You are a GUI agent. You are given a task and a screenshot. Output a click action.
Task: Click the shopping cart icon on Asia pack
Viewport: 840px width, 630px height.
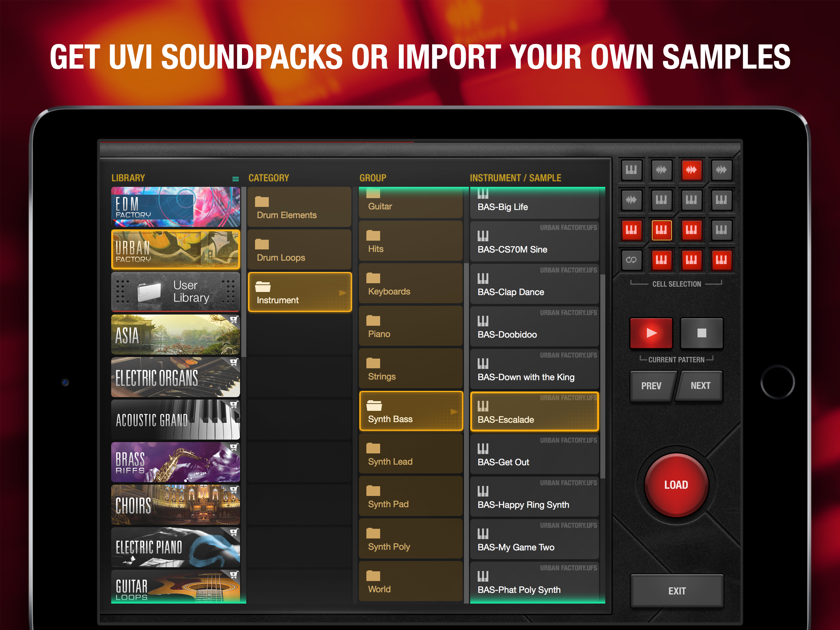coord(234,320)
